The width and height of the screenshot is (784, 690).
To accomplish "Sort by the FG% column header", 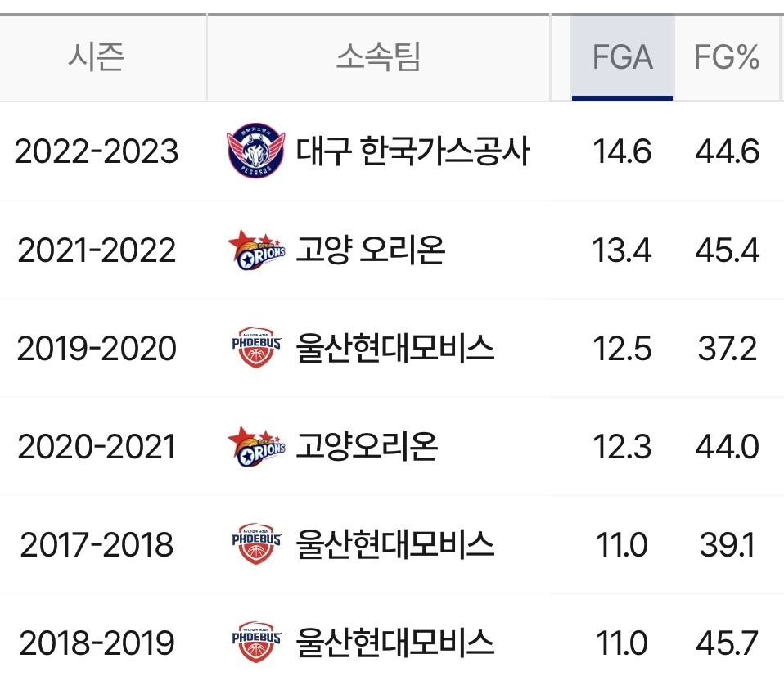I will (x=727, y=57).
